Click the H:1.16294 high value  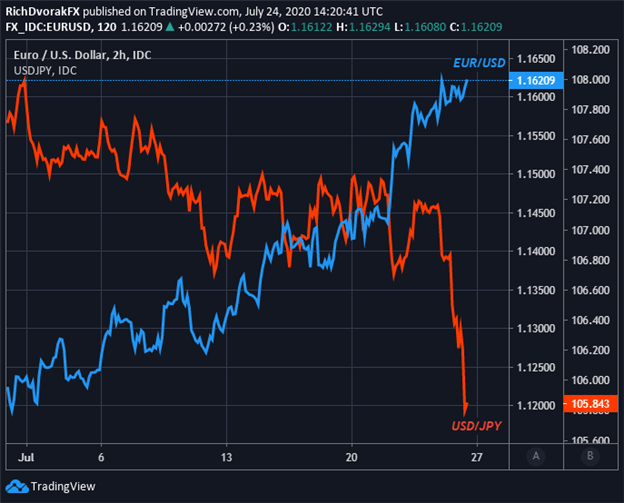pos(363,27)
